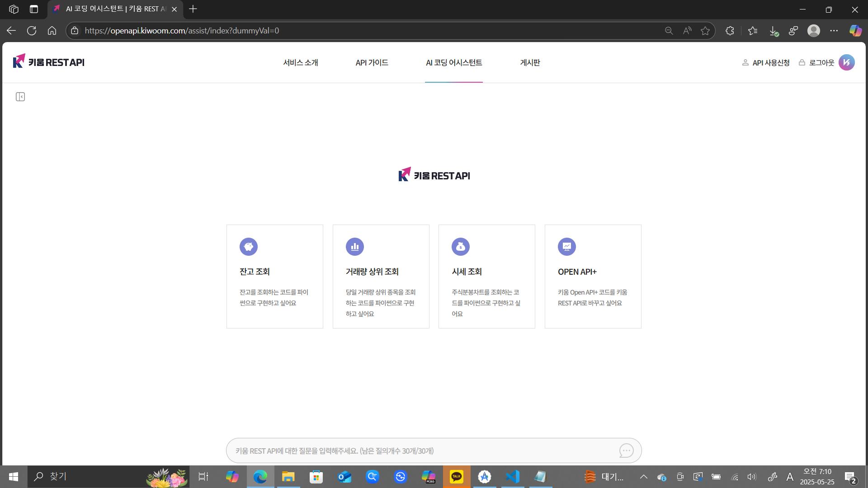Image resolution: width=868 pixels, height=488 pixels.
Task: Click description '당일 거래량 상위 종목을 조회'
Action: 381,292
